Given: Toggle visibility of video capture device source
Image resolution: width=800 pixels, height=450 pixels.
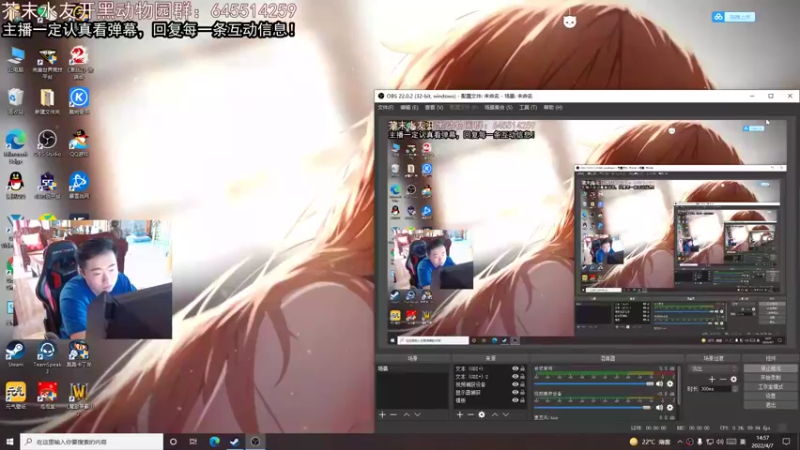Looking at the screenshot, I should click(x=515, y=384).
